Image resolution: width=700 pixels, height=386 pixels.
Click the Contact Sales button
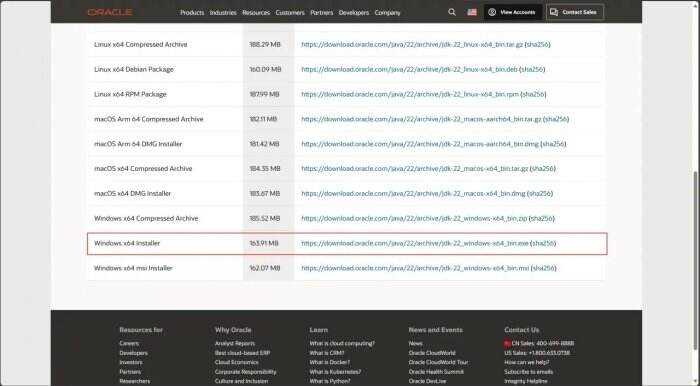[x=575, y=12]
